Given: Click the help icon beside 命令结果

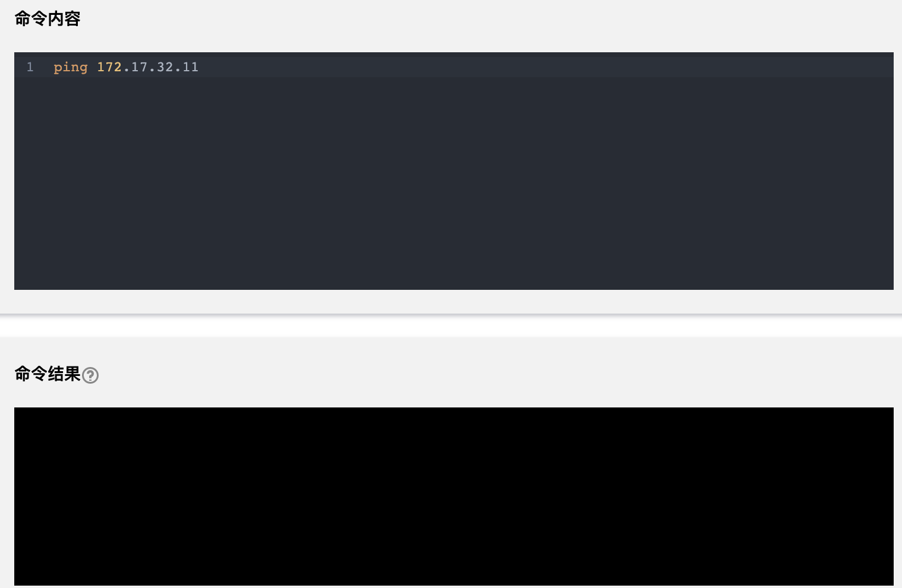Looking at the screenshot, I should pyautogui.click(x=90, y=375).
